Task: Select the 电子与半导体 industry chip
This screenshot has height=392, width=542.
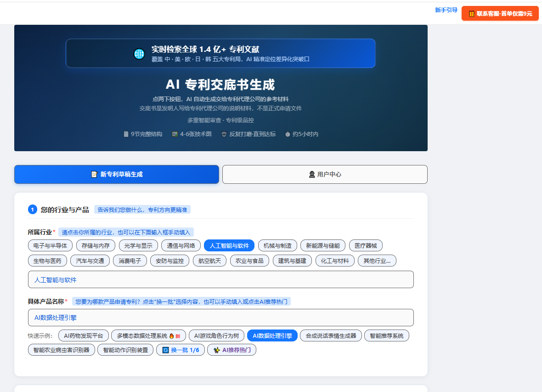Action: point(50,246)
